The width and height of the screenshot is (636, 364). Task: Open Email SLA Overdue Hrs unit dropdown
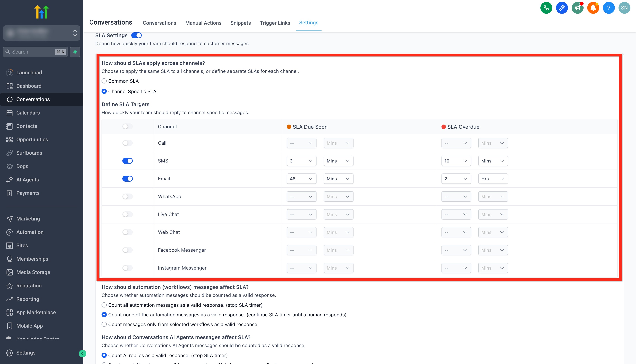(x=493, y=179)
